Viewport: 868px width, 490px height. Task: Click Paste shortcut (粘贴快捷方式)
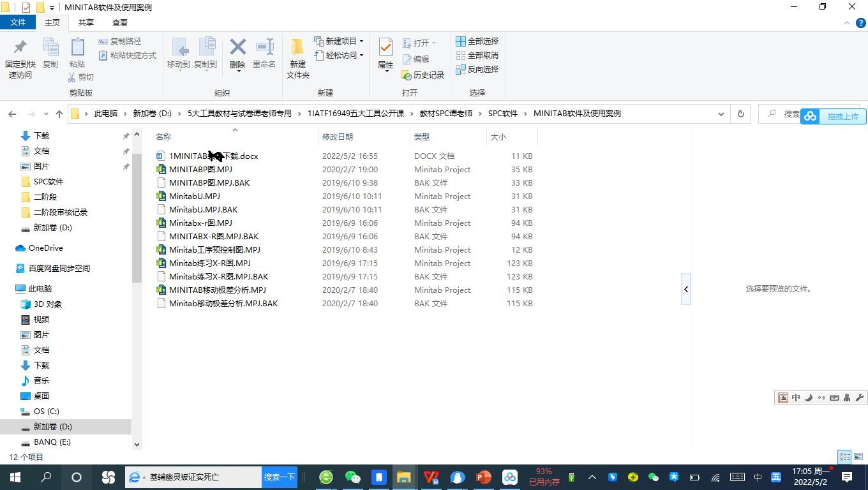tap(128, 56)
